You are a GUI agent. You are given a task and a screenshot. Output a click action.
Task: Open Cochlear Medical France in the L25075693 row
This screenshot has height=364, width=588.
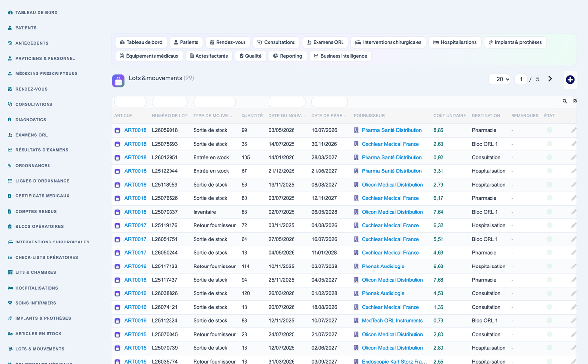point(390,144)
